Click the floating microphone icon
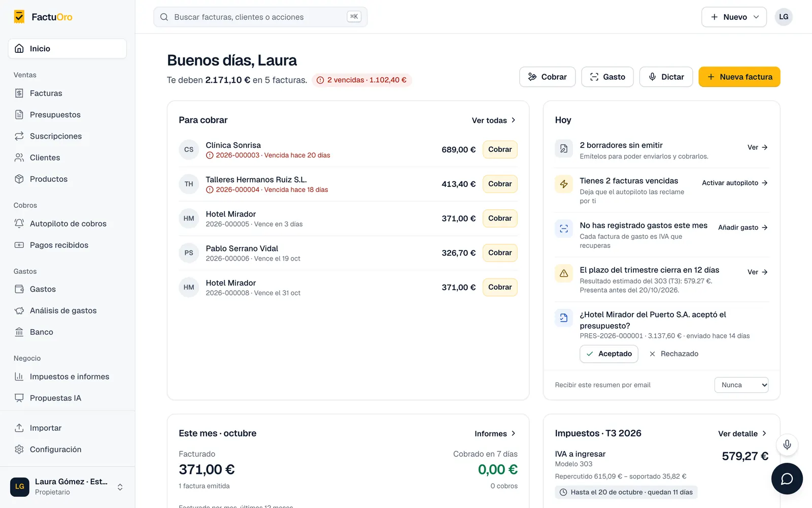This screenshot has height=508, width=812. 787,445
